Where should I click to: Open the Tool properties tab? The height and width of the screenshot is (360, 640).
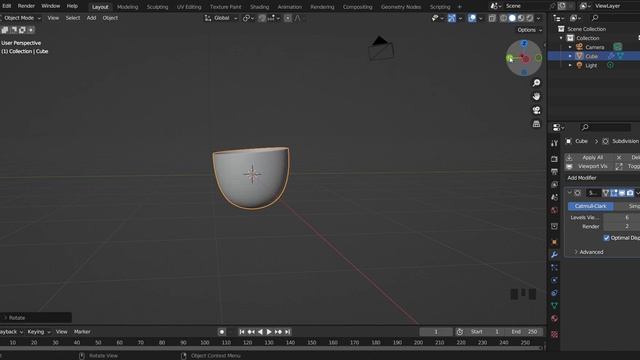[554, 143]
